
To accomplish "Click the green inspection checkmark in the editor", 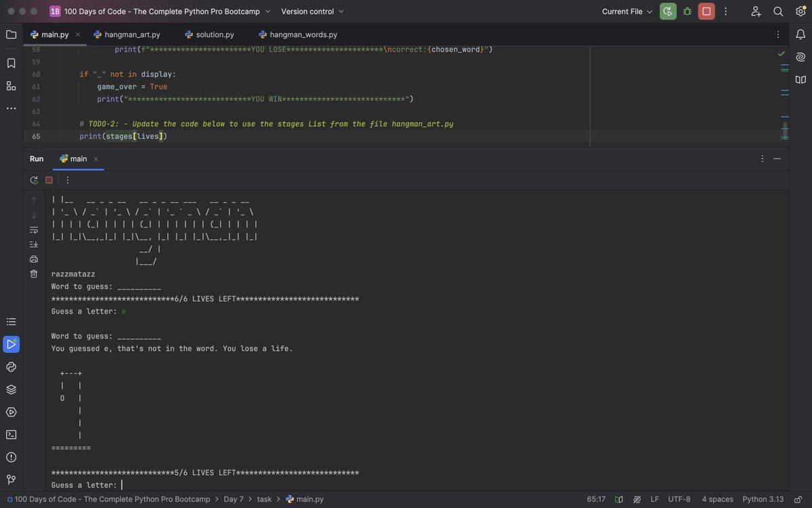I will click(782, 53).
